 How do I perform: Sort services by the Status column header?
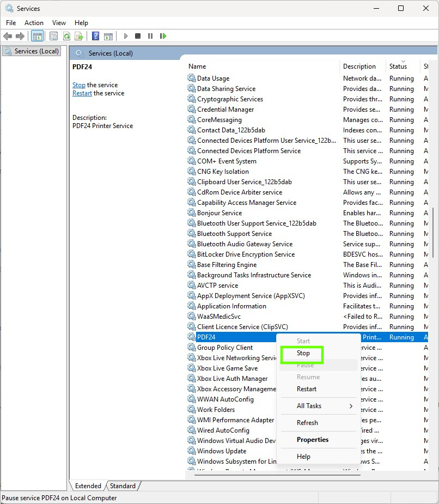[398, 66]
